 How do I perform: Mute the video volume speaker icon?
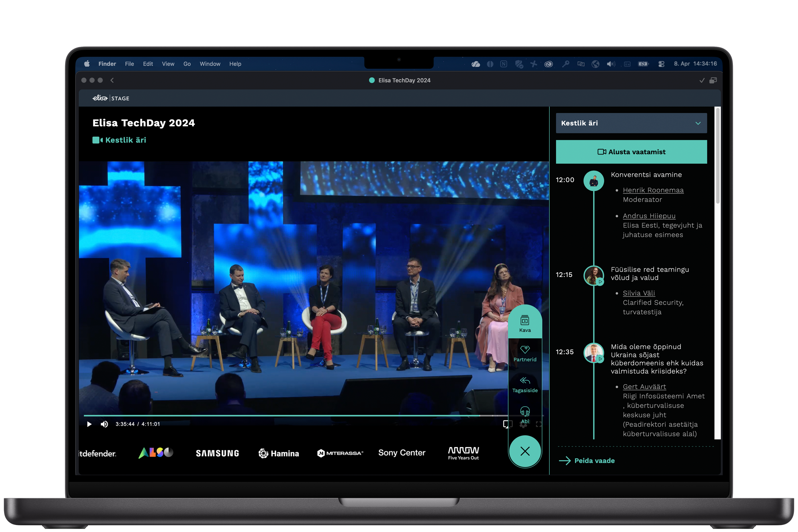click(x=104, y=424)
